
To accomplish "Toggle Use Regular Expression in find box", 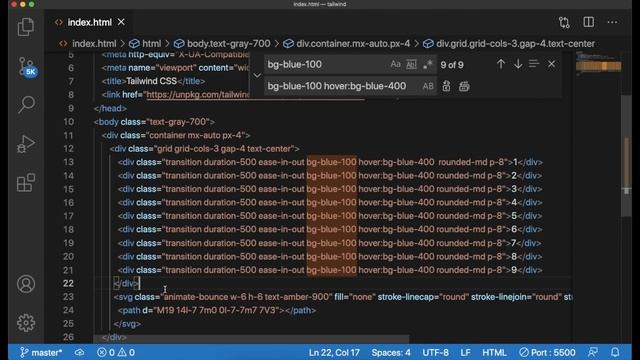I will [x=427, y=64].
